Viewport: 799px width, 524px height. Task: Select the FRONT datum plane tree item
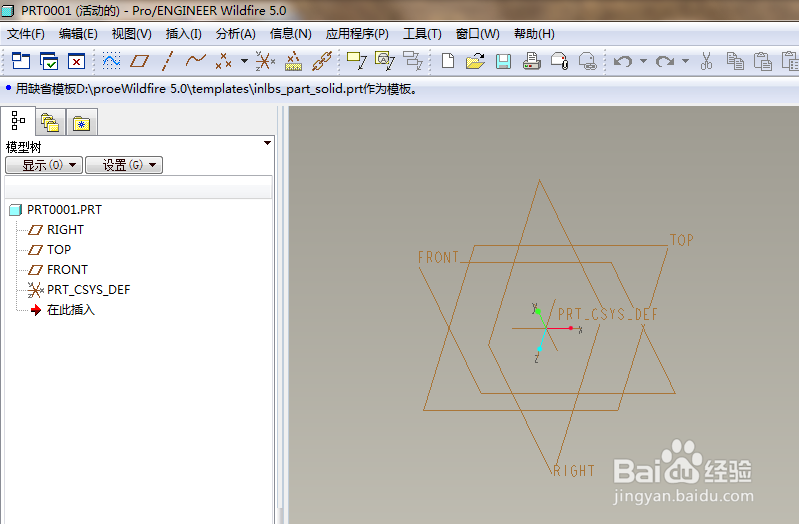(x=58, y=270)
